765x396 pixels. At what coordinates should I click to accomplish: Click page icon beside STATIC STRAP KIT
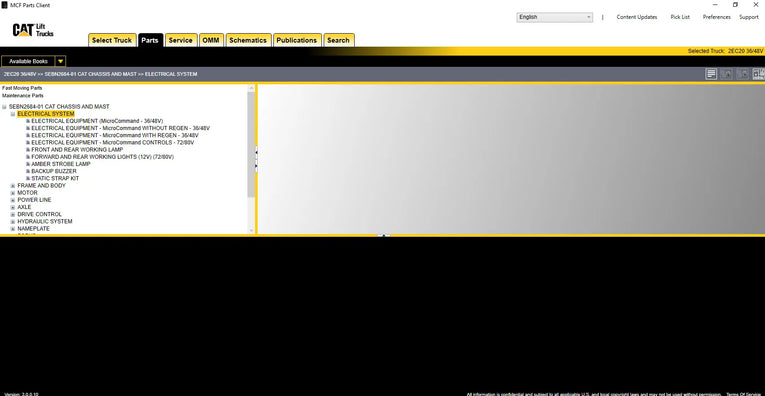pyautogui.click(x=28, y=178)
